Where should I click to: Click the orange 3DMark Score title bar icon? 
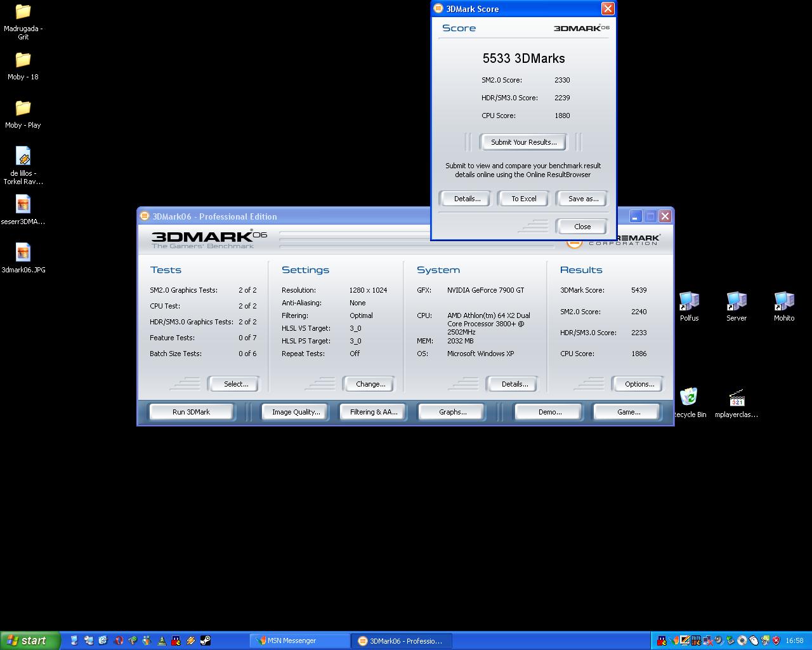(x=438, y=8)
